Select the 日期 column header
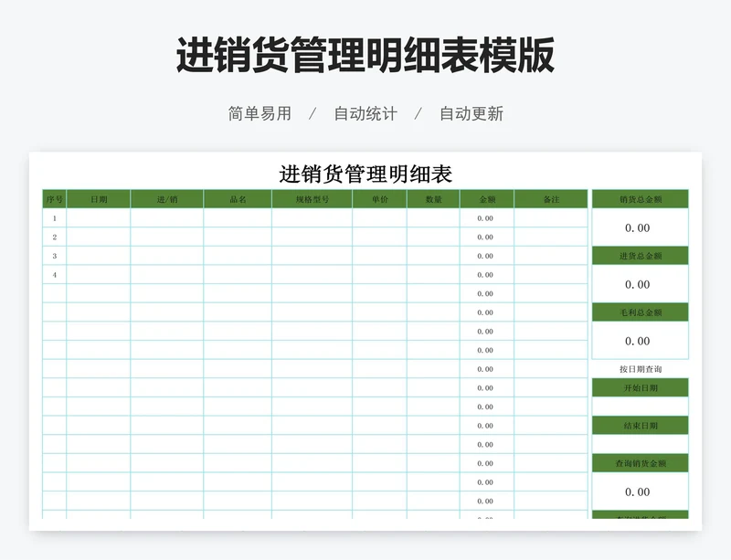Screen dimensions: 731x560 coord(99,199)
